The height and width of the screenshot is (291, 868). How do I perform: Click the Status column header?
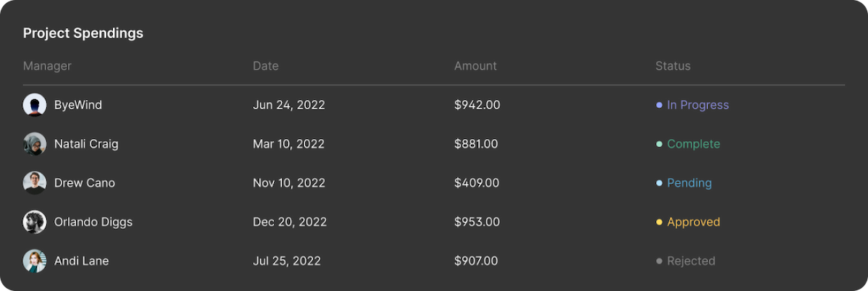[x=673, y=66]
